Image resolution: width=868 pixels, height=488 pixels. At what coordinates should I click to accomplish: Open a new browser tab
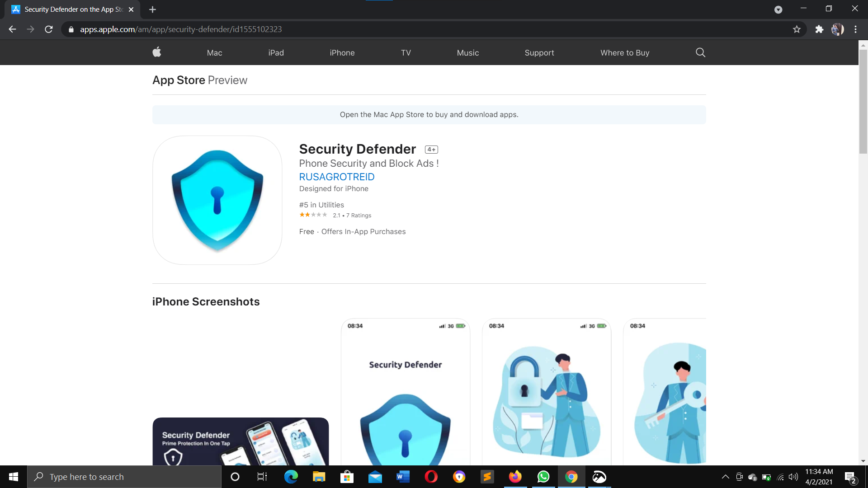(x=152, y=9)
